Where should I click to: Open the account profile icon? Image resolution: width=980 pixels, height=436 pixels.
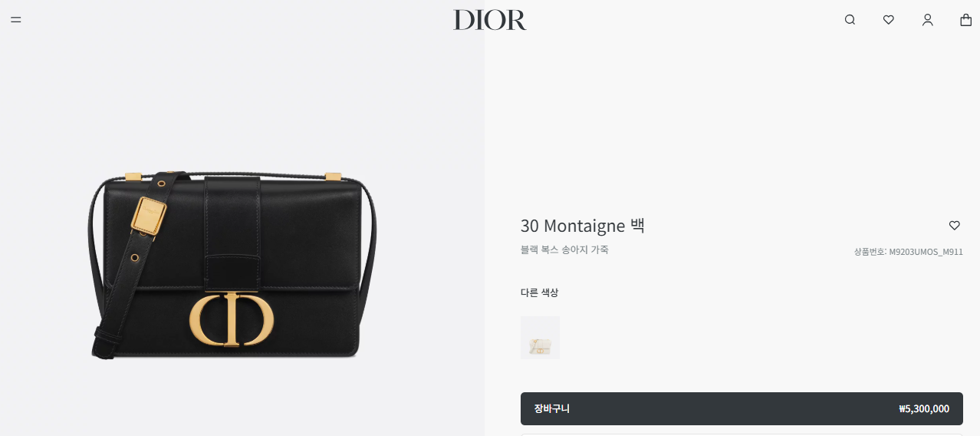(x=927, y=20)
